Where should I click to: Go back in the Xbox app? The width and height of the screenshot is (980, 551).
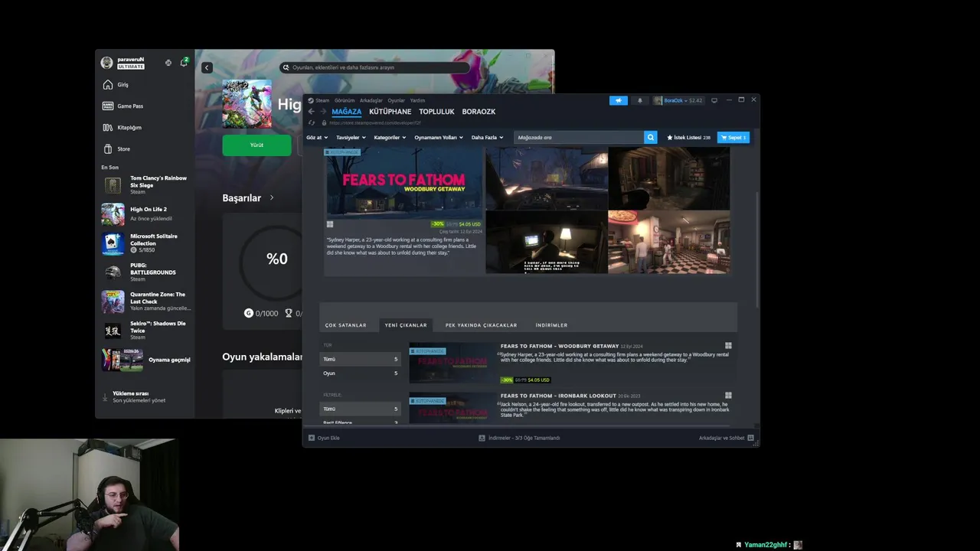pyautogui.click(x=206, y=67)
